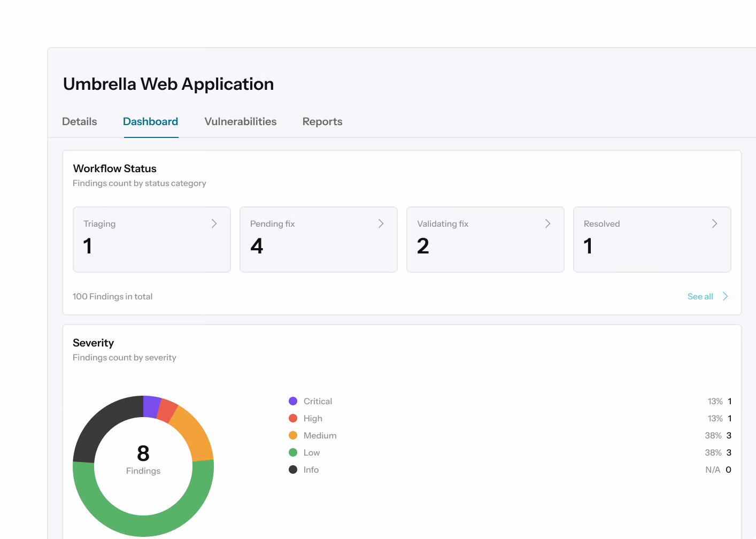Click the 13% value in High row
Image resolution: width=756 pixels, height=539 pixels.
pyautogui.click(x=715, y=418)
